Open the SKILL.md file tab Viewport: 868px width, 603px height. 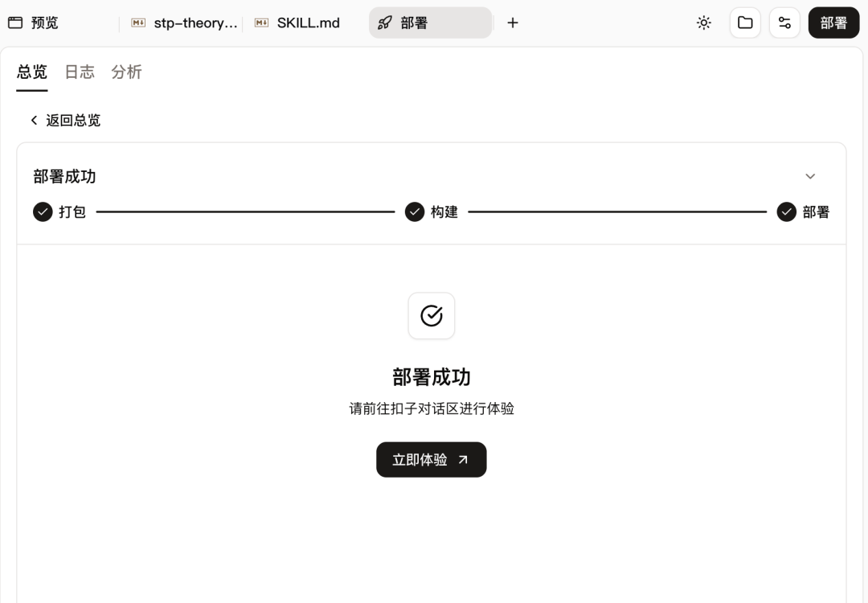pyautogui.click(x=307, y=23)
